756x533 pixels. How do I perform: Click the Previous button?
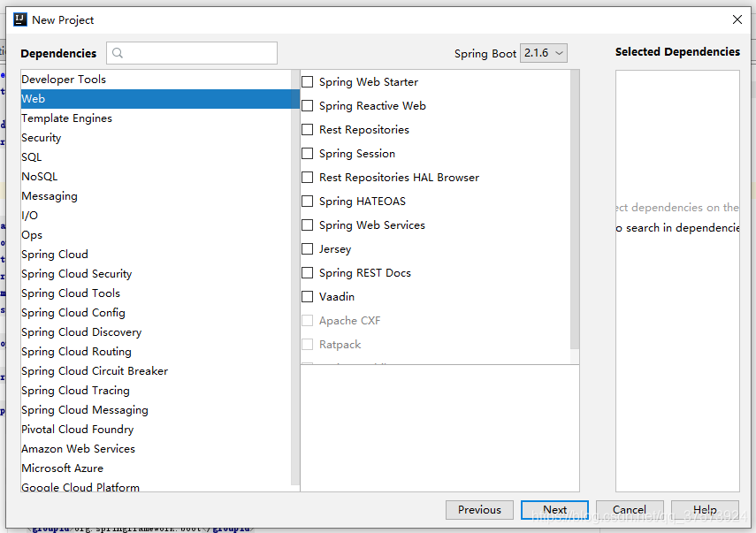coord(479,510)
